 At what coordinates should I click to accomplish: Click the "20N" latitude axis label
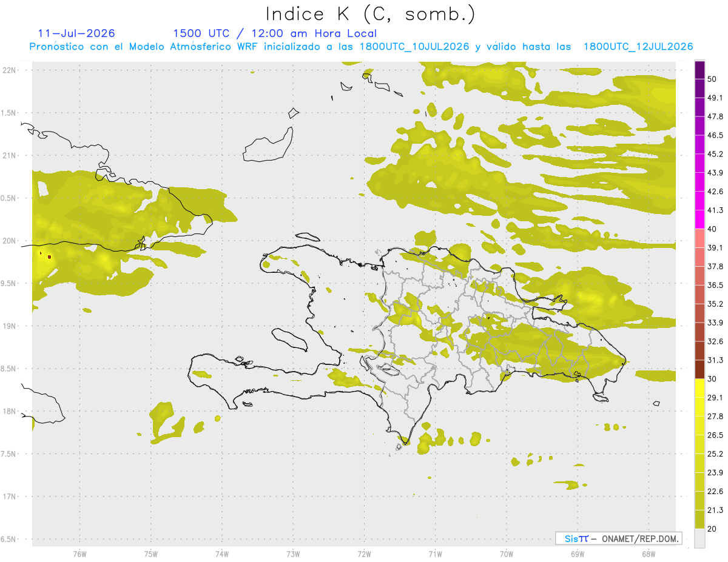coord(10,241)
